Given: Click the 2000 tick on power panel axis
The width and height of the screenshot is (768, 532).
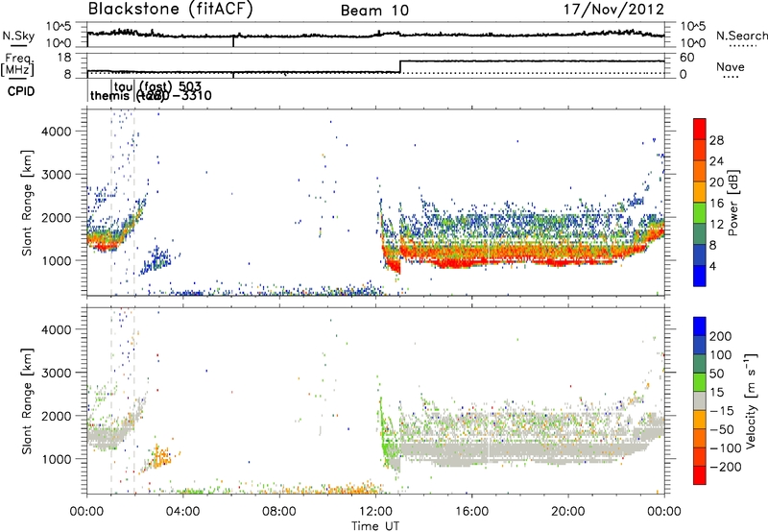Looking at the screenshot, I should pyautogui.click(x=56, y=217).
